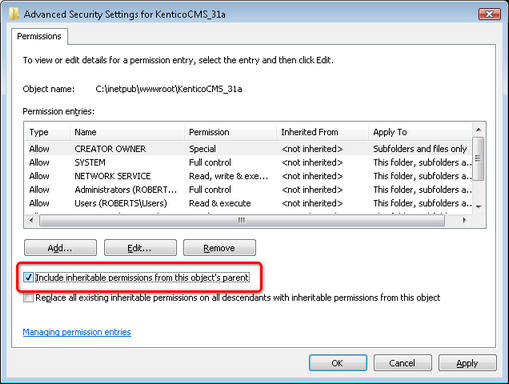Uncheck Include inheritable permissions from this object's parent
The height and width of the screenshot is (384, 509).
28,277
